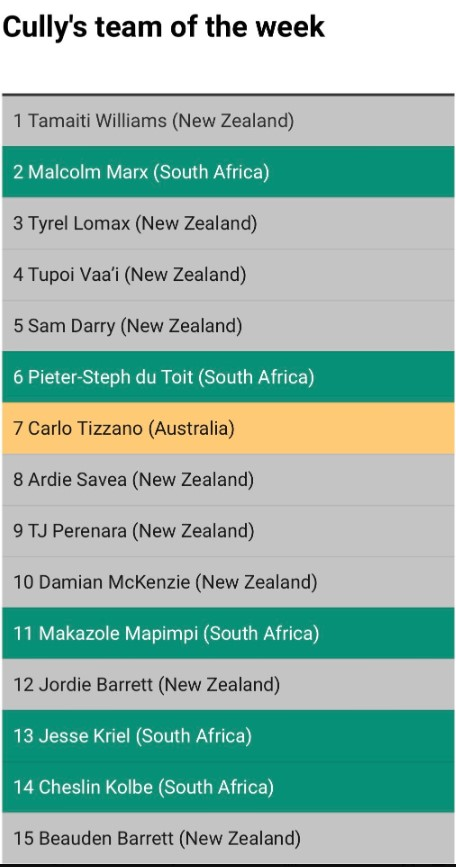Viewport: 456px width, 867px height.
Task: Select the Tamaiti Williams row
Action: [x=228, y=121]
